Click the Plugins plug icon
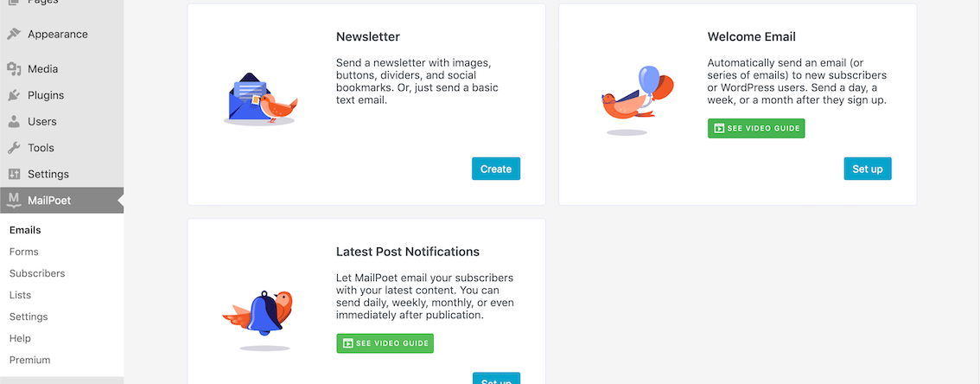The width and height of the screenshot is (980, 384). (x=14, y=95)
